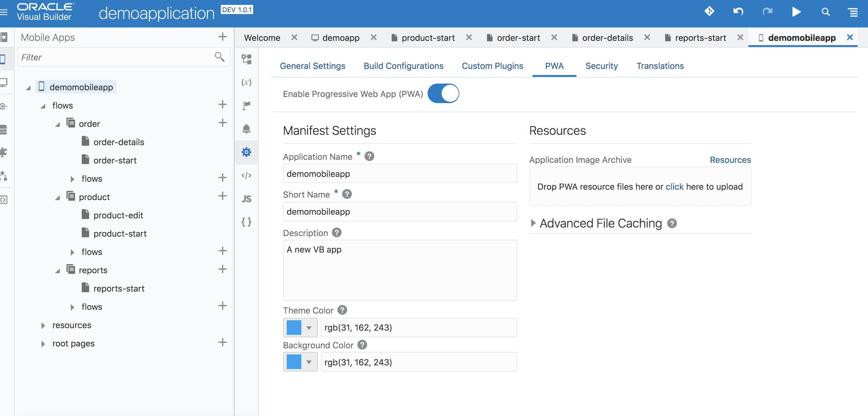Expand the Advanced File Caching section

(x=533, y=223)
